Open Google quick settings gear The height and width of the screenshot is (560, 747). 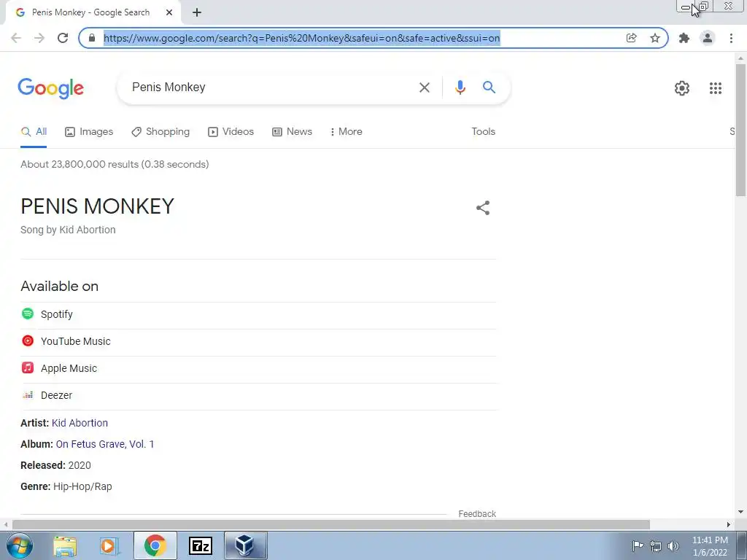(x=682, y=88)
